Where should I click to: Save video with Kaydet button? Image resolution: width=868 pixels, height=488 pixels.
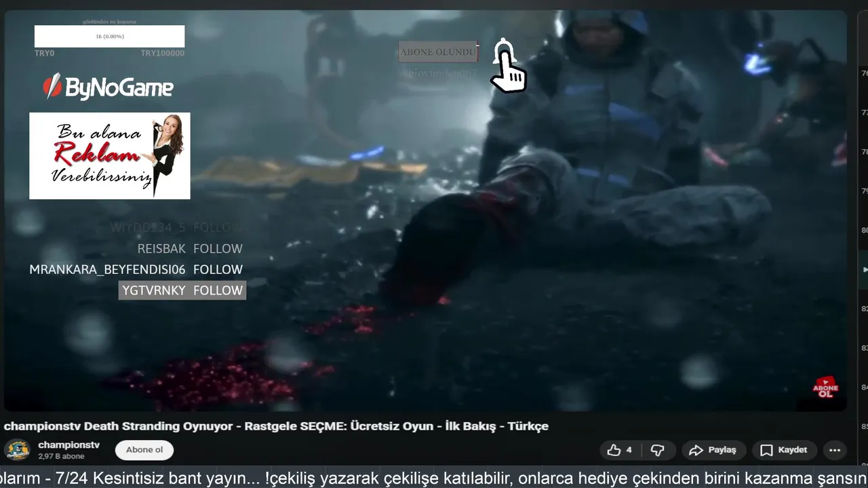point(784,450)
